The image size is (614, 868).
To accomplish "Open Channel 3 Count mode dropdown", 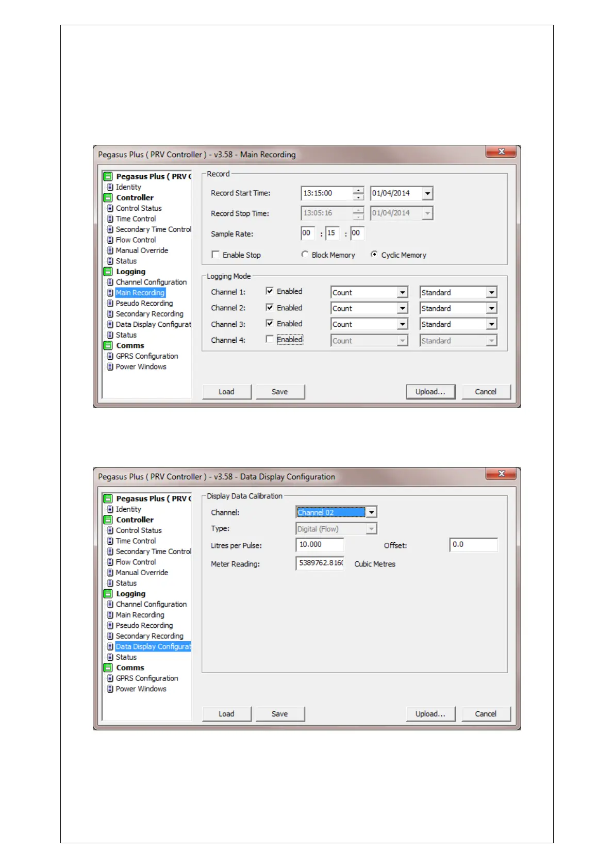I will click(403, 324).
